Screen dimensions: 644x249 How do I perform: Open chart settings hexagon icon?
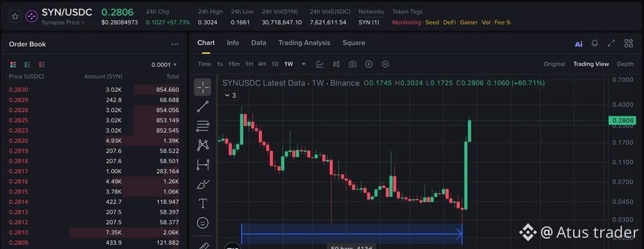point(385,64)
